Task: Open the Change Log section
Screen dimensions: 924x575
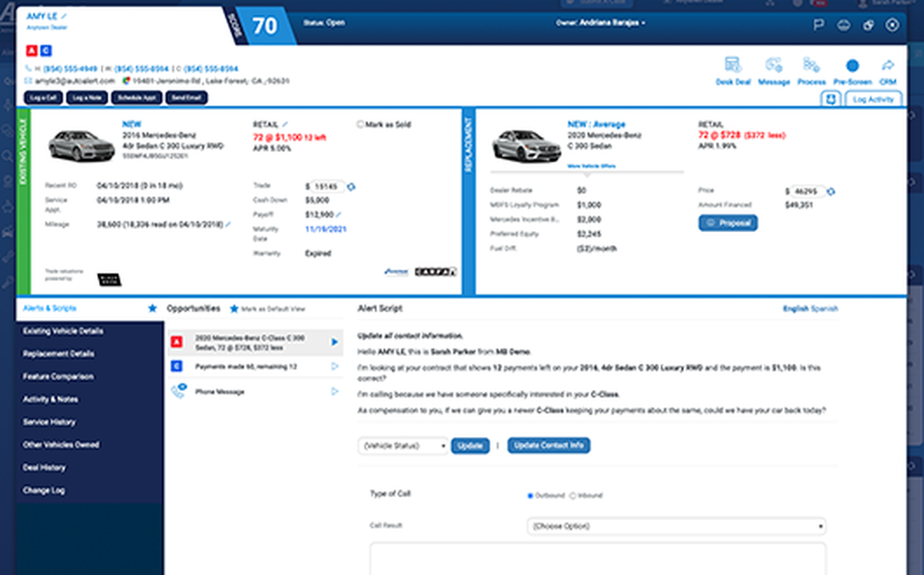Action: 43,490
